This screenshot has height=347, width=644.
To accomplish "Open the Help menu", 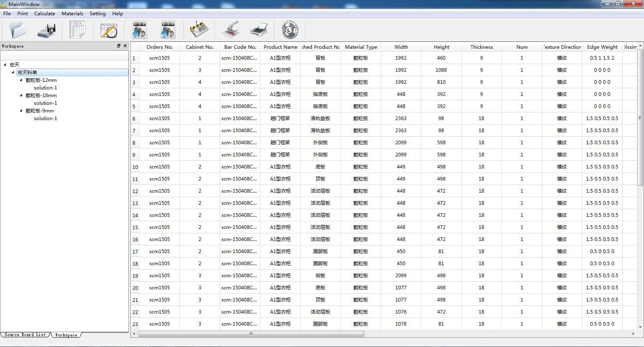I will pos(118,13).
